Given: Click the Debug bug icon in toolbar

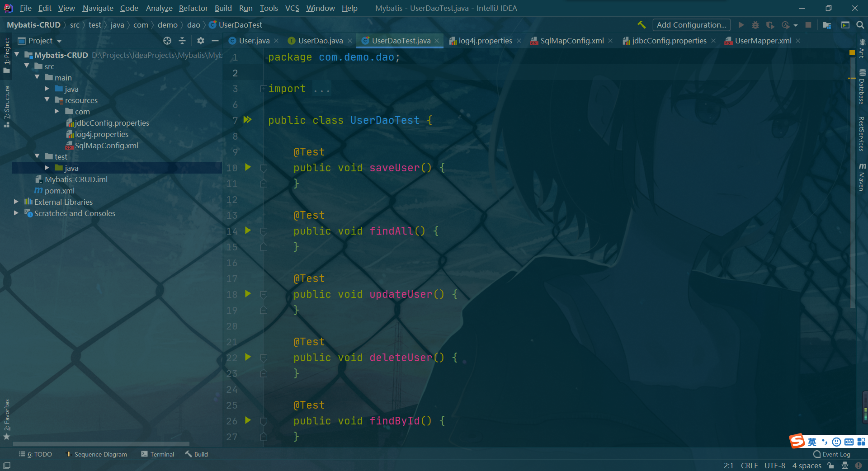Looking at the screenshot, I should 755,25.
